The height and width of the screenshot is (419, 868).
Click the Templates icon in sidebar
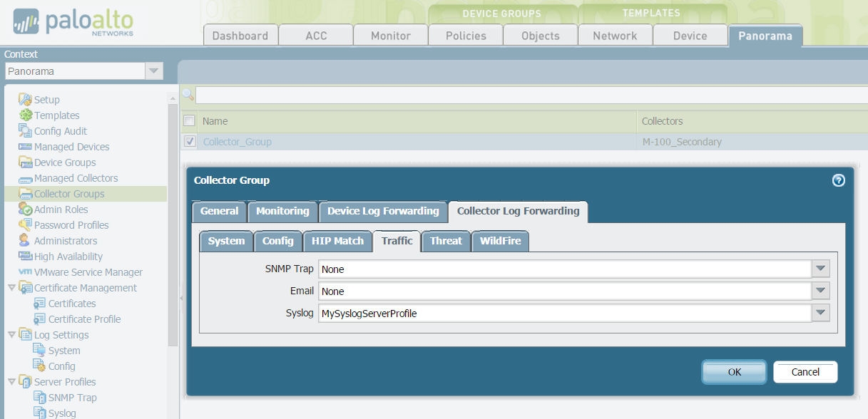coord(26,115)
